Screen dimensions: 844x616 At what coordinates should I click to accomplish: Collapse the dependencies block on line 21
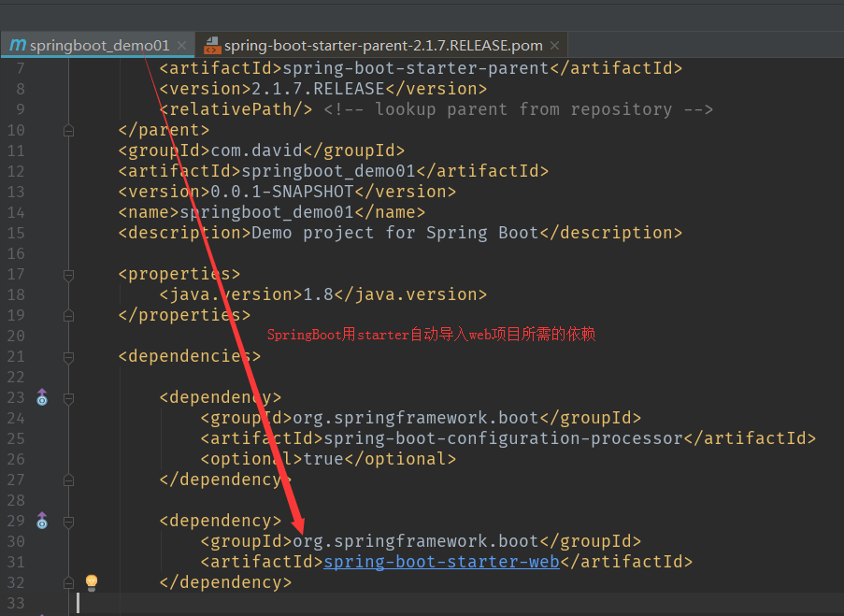pos(68,357)
